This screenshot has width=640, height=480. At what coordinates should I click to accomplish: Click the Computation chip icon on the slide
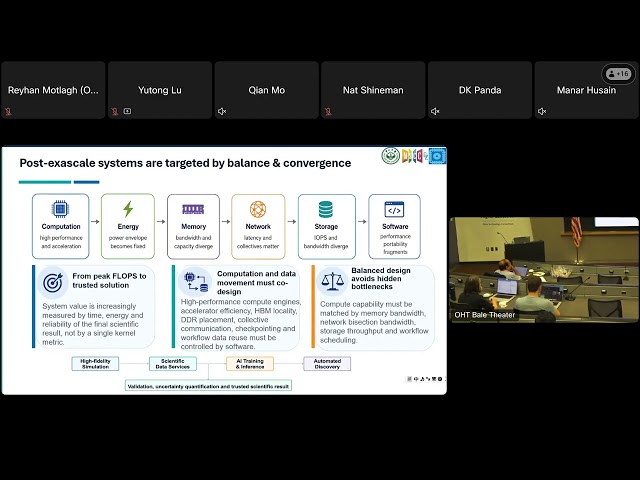[60, 209]
